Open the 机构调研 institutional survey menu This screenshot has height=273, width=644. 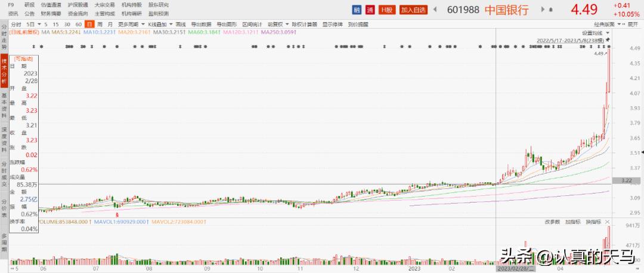(x=131, y=14)
